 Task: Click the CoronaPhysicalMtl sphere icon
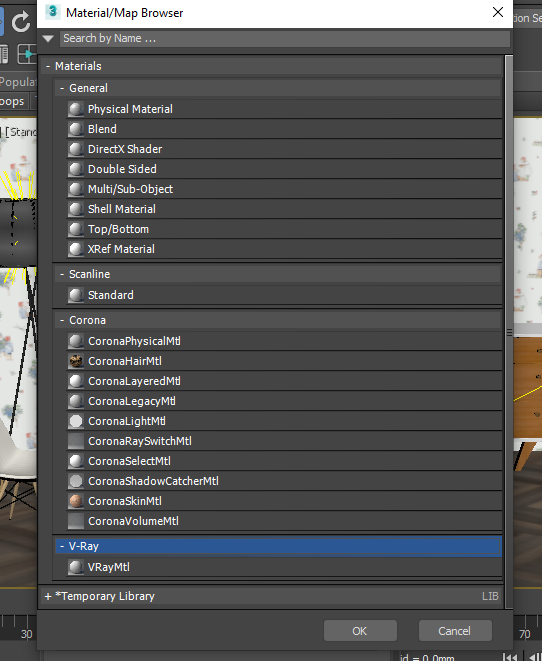(76, 341)
